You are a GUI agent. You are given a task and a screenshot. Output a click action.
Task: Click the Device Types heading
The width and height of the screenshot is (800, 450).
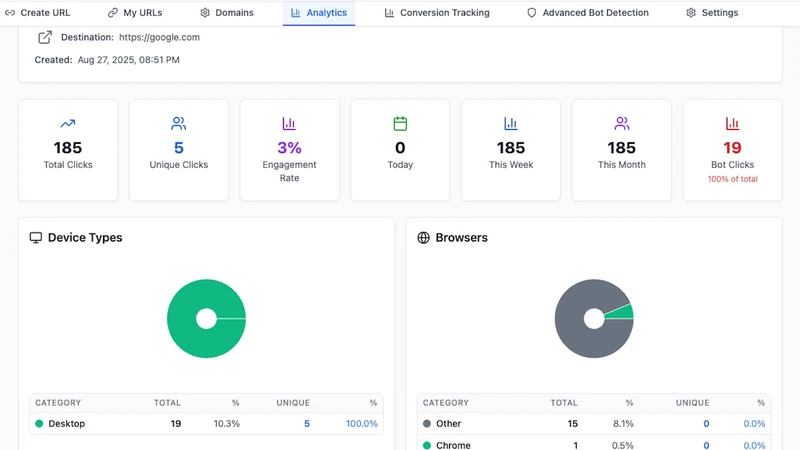coord(85,238)
